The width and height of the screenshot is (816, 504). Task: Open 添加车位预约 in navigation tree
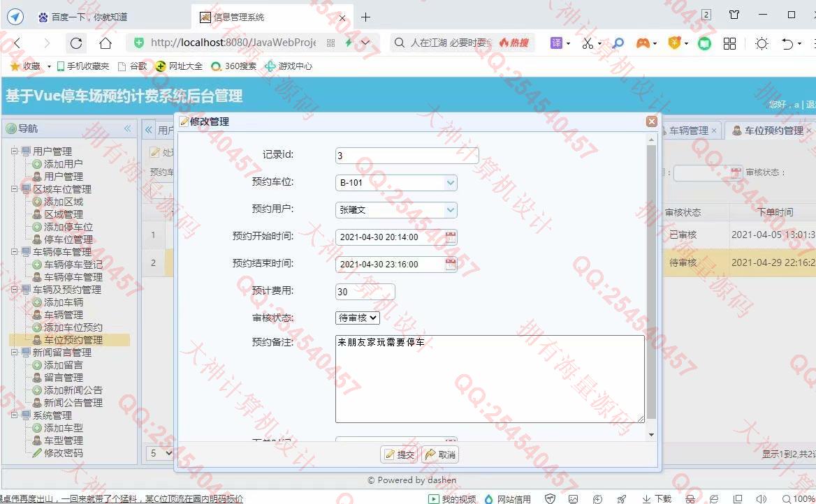[73, 327]
